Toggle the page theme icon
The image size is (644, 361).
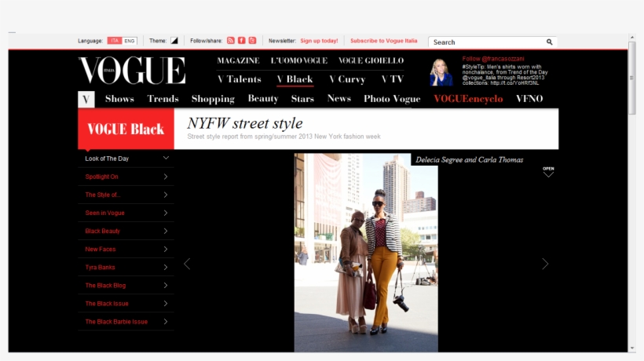(174, 41)
